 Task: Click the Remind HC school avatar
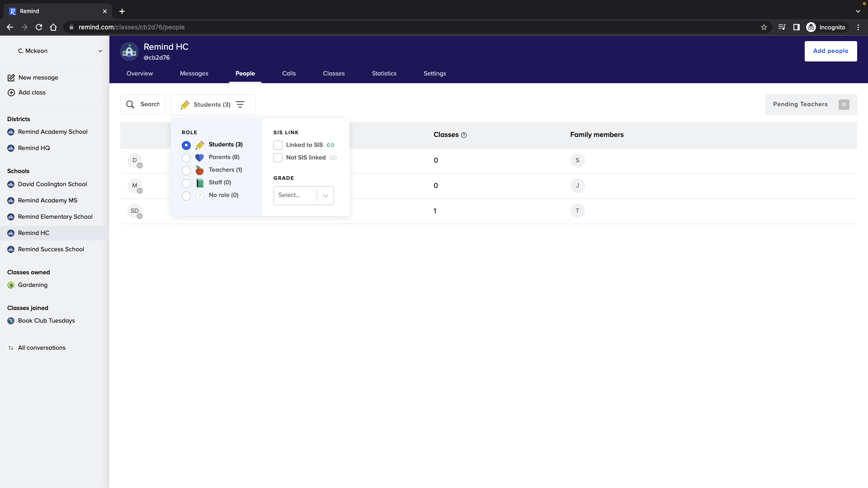pyautogui.click(x=129, y=52)
